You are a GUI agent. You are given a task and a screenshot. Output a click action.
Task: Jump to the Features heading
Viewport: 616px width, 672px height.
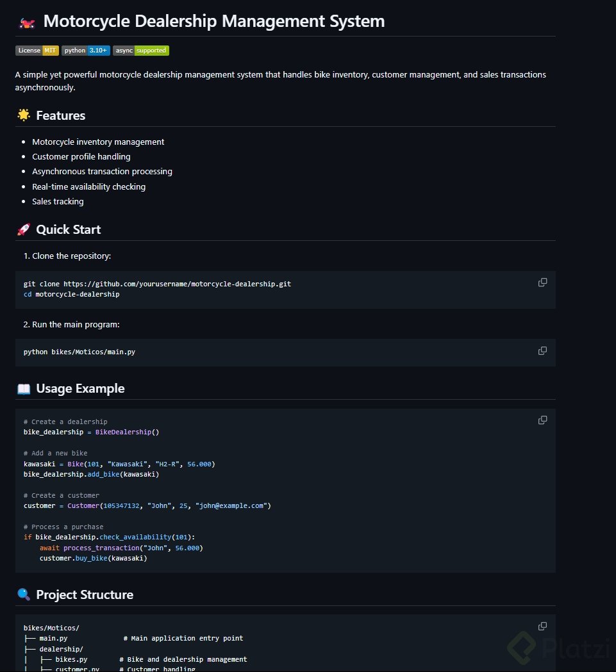pyautogui.click(x=61, y=116)
